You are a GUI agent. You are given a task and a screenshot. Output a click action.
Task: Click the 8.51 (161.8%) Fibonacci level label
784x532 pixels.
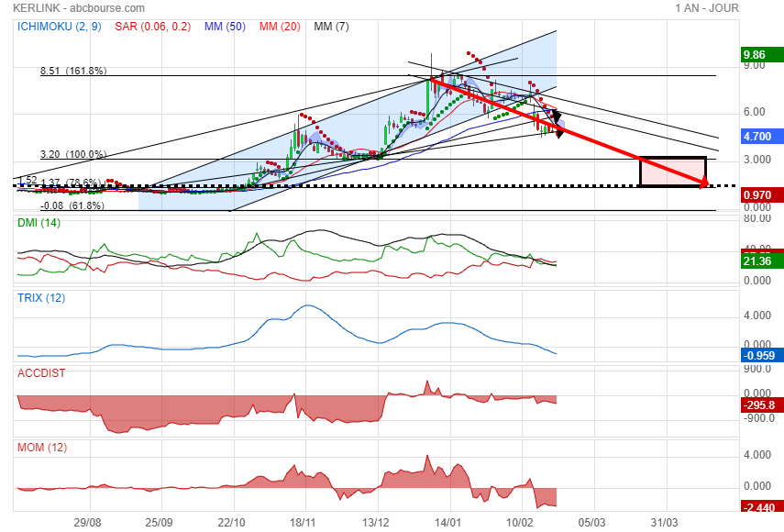73,71
